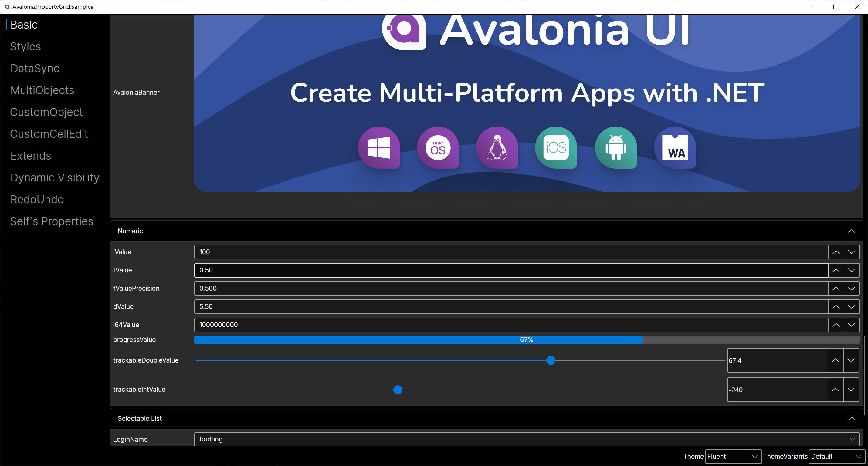Click the Android icon in the banner
Screen dimensions: 868x466
click(615, 147)
